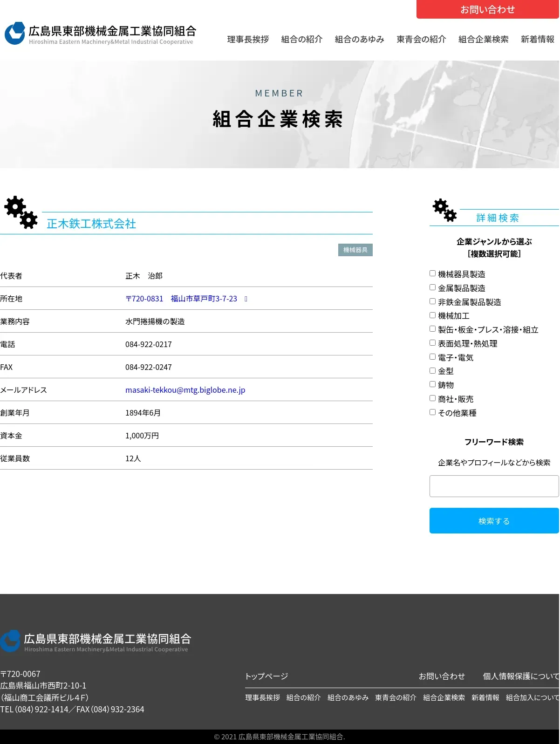
Task: Click the capital value 1,000万円
Action: coord(142,436)
